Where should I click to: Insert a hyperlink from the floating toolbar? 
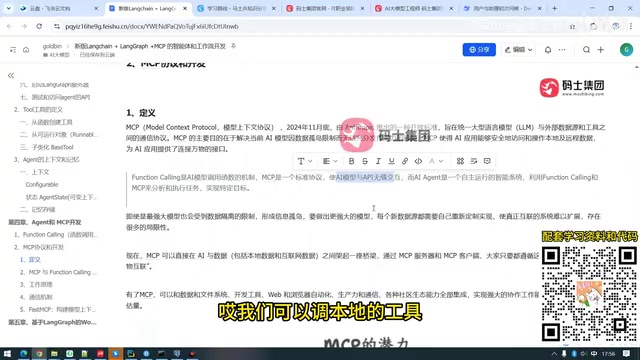405,161
